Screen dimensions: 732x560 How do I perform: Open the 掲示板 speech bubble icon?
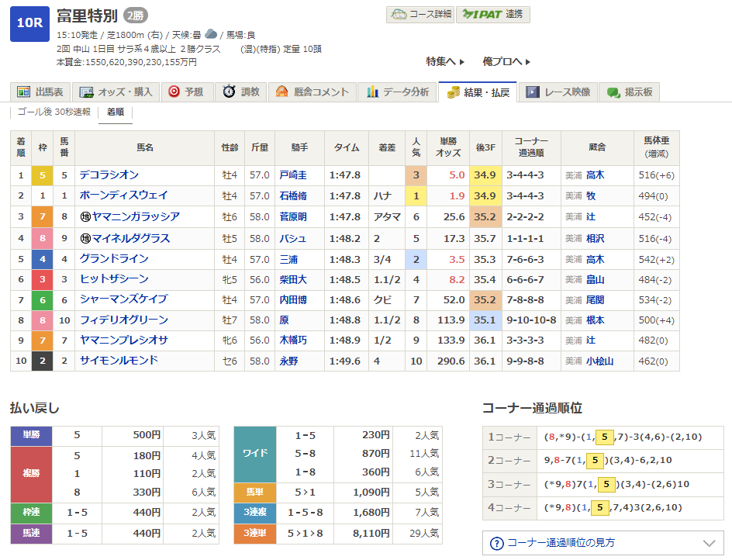point(613,92)
